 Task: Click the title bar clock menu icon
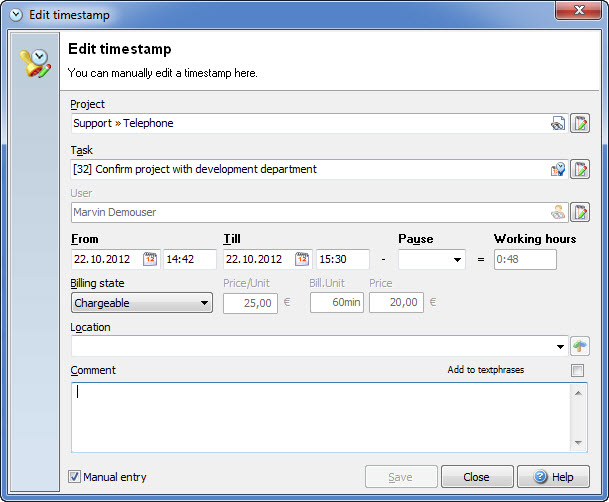click(16, 15)
